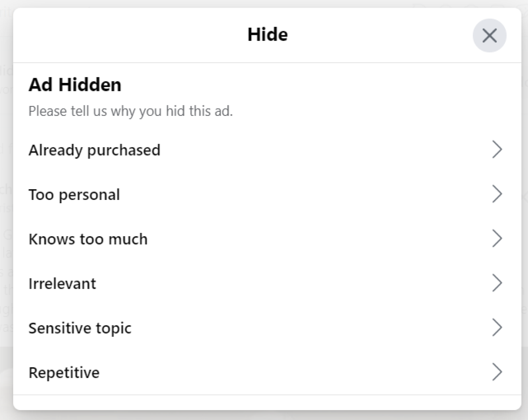Close the Hide dialog with X

pos(489,36)
